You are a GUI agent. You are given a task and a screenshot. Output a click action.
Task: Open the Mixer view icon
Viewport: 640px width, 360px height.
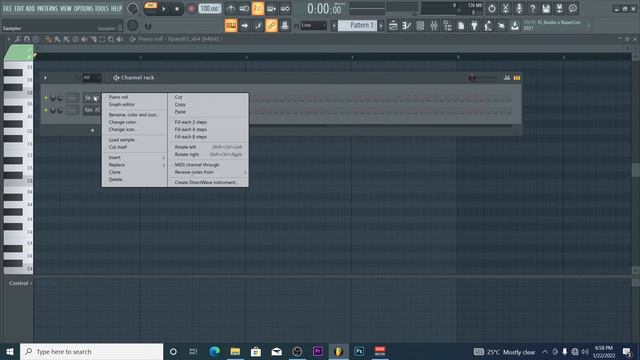coord(434,26)
